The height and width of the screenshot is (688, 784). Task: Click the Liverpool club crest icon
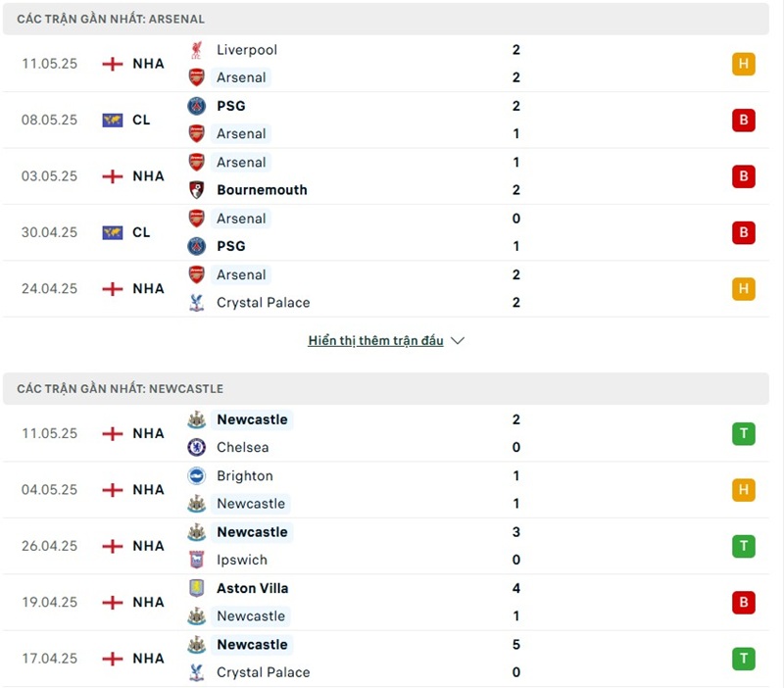[196, 50]
